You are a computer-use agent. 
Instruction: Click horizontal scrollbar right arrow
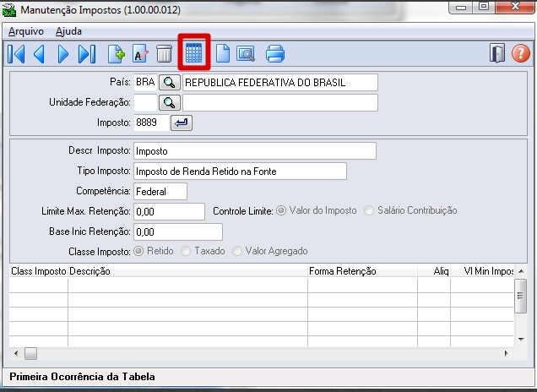pyautogui.click(x=506, y=353)
